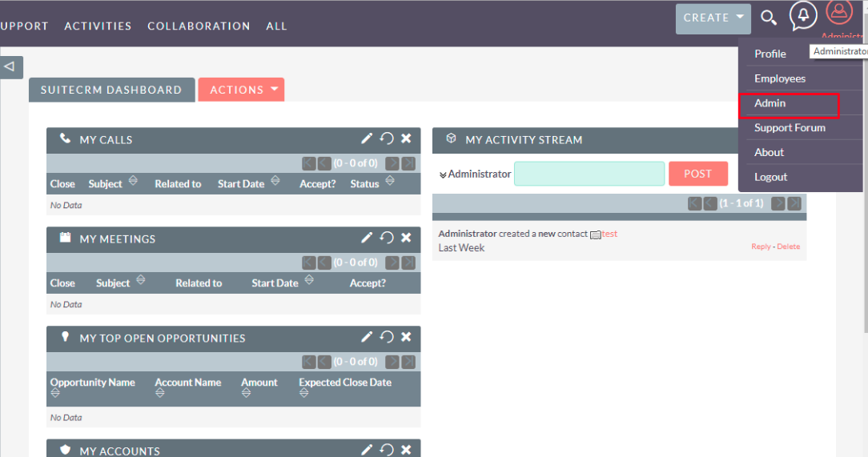Expand the Administrator chevron in activity stream
The image size is (868, 457).
443,174
